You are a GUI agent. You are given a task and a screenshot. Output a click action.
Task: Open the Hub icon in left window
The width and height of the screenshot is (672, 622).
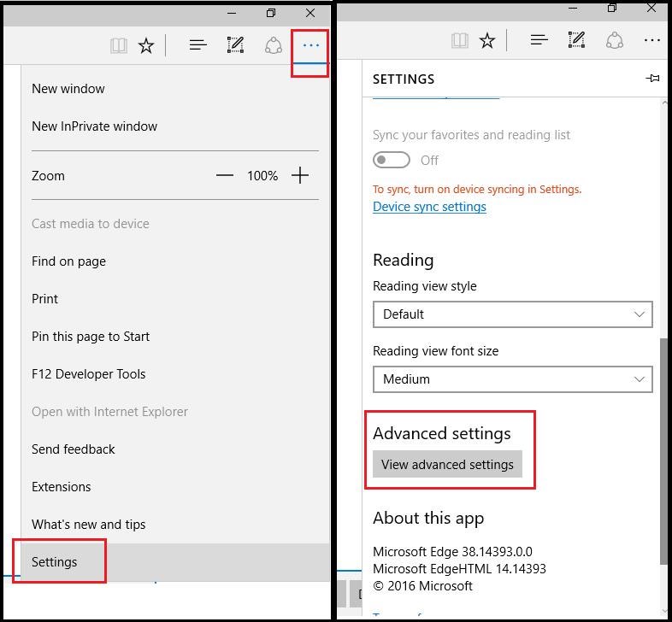pos(198,44)
